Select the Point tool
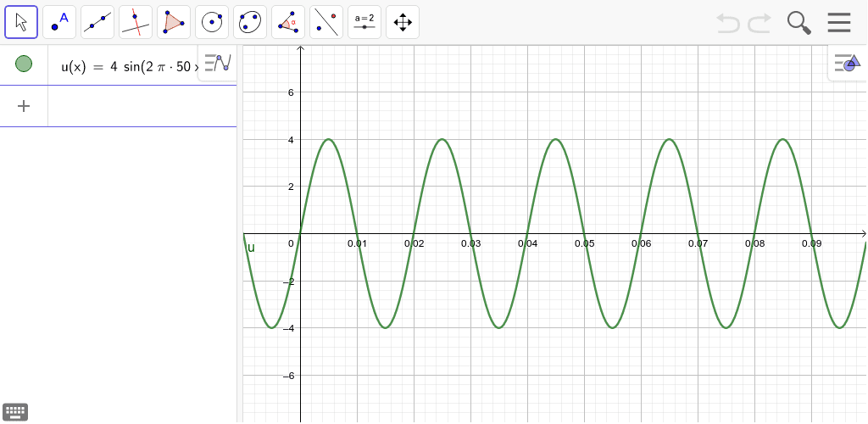868x424 pixels. 59,22
